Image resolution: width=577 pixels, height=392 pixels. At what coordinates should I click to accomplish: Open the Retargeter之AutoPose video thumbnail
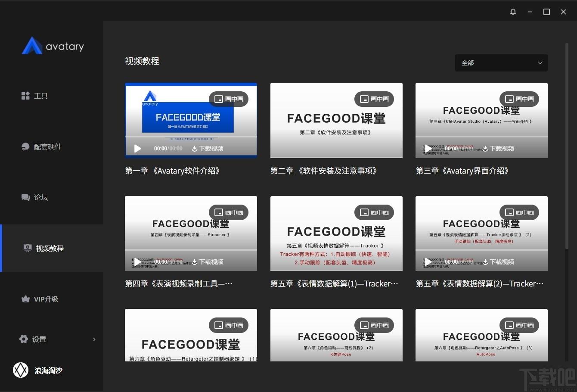[481, 335]
